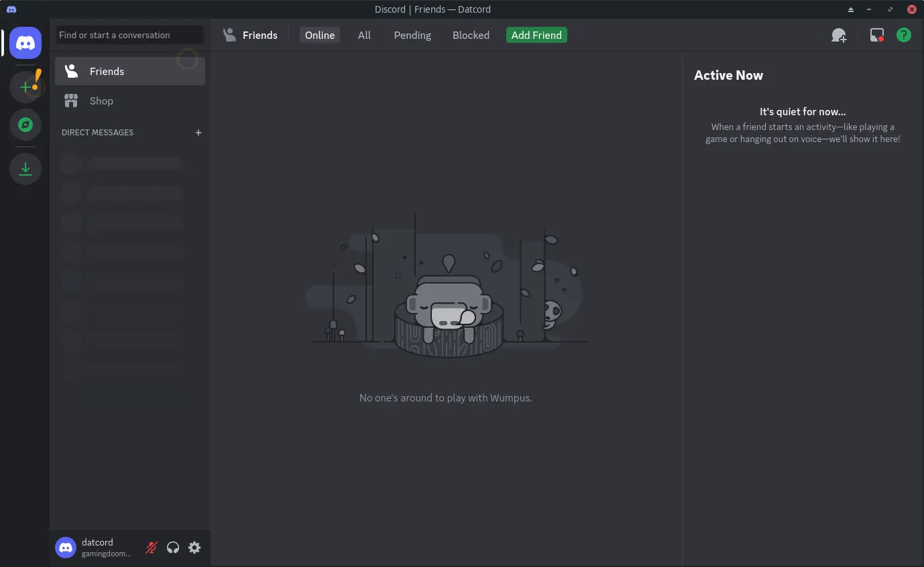View the Blocked users tab

(471, 36)
